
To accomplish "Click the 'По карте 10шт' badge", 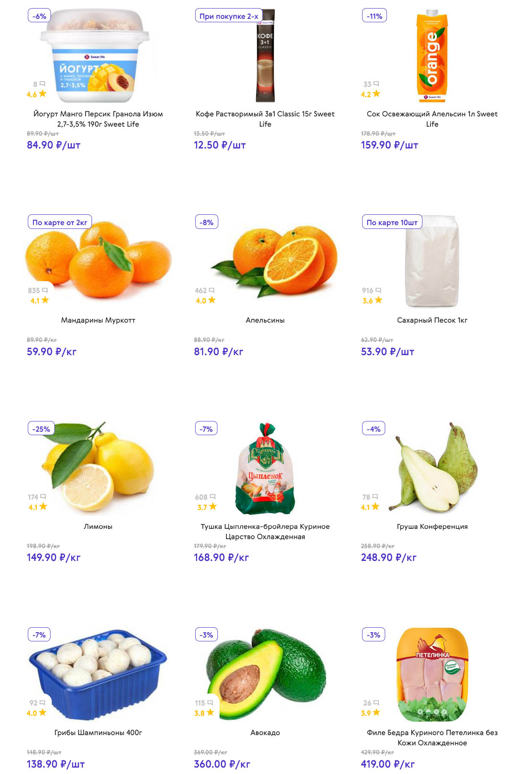I will (x=392, y=222).
